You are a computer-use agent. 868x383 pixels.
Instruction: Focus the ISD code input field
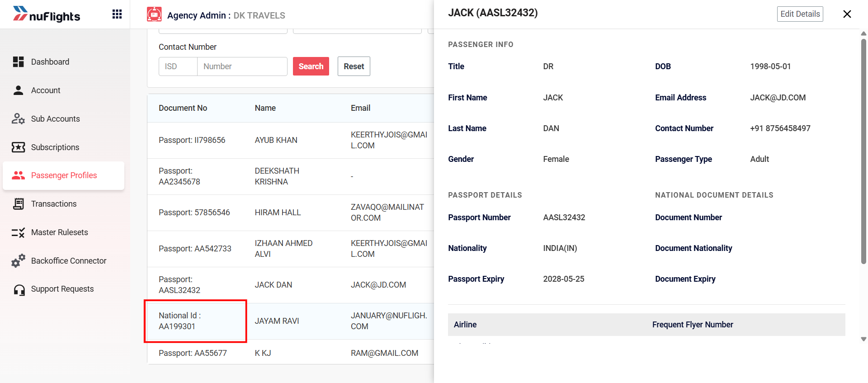[x=178, y=66]
